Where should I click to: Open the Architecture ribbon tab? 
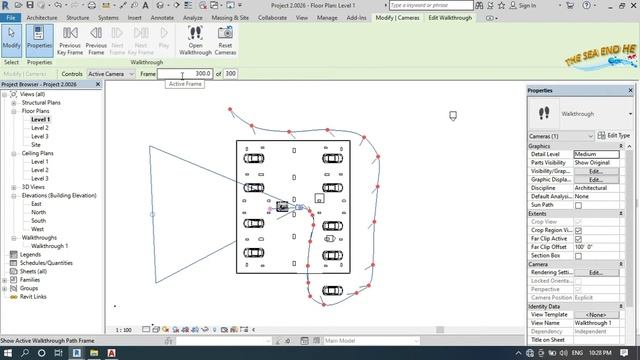tap(42, 18)
